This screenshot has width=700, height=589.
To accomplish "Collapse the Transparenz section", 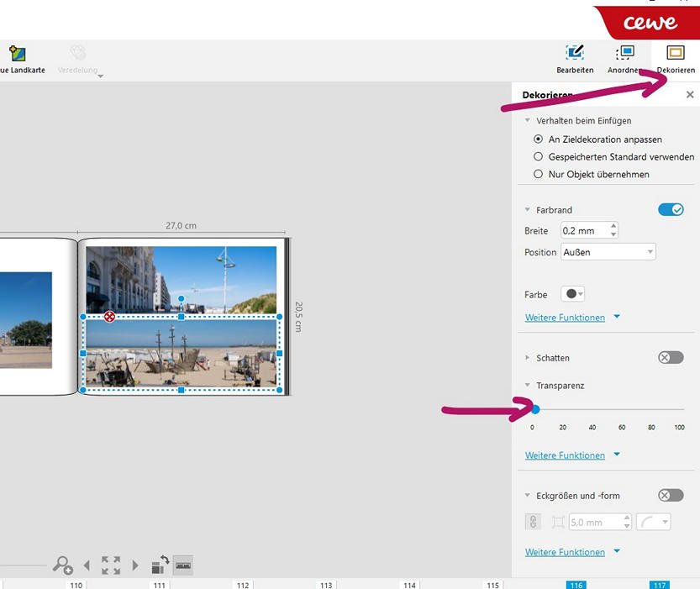I will [x=528, y=386].
